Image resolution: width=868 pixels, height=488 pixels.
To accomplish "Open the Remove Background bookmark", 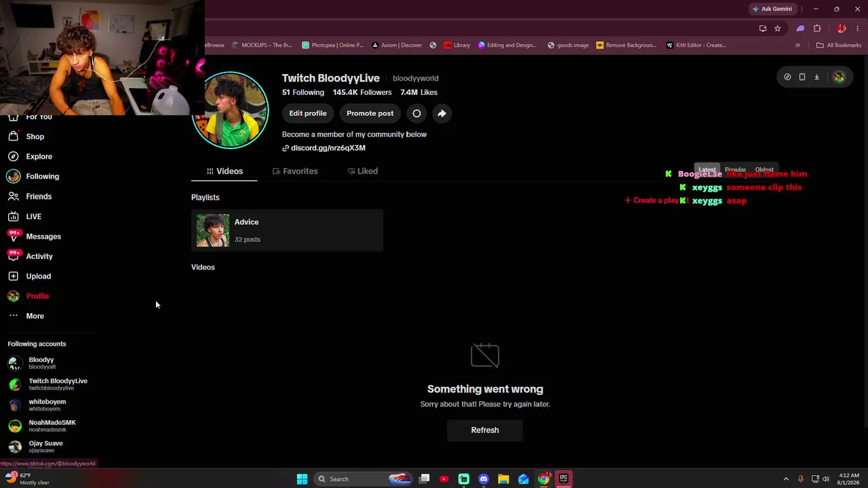I will [x=626, y=45].
